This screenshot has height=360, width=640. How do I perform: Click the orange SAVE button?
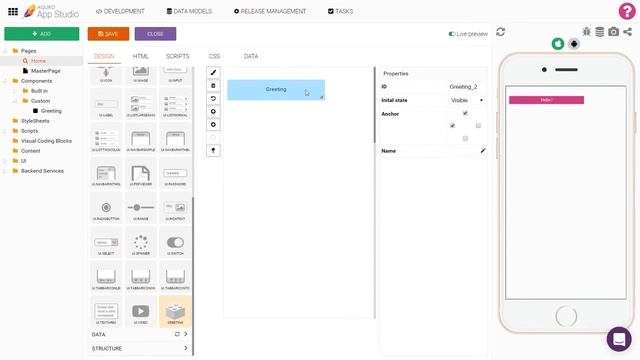(x=108, y=34)
